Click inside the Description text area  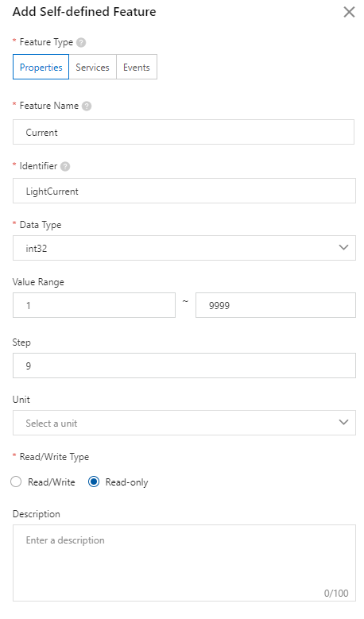pos(184,563)
